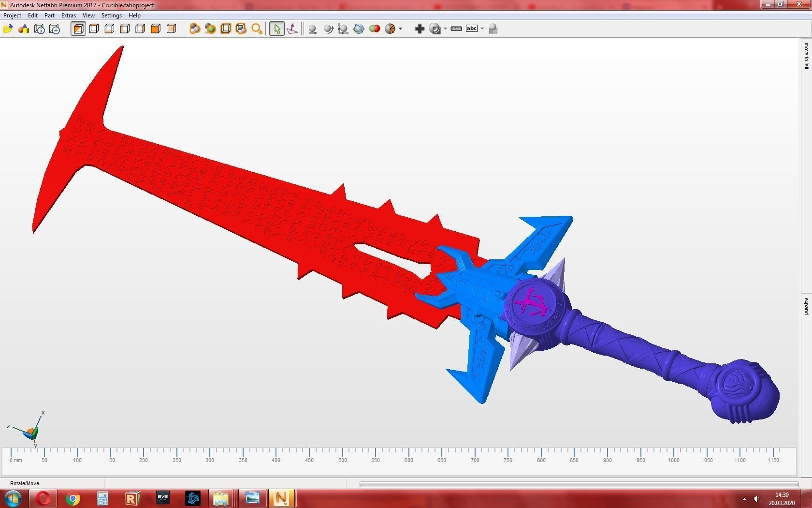Click the zoom to parts in platform icon
The width and height of the screenshot is (812, 508).
(241, 29)
